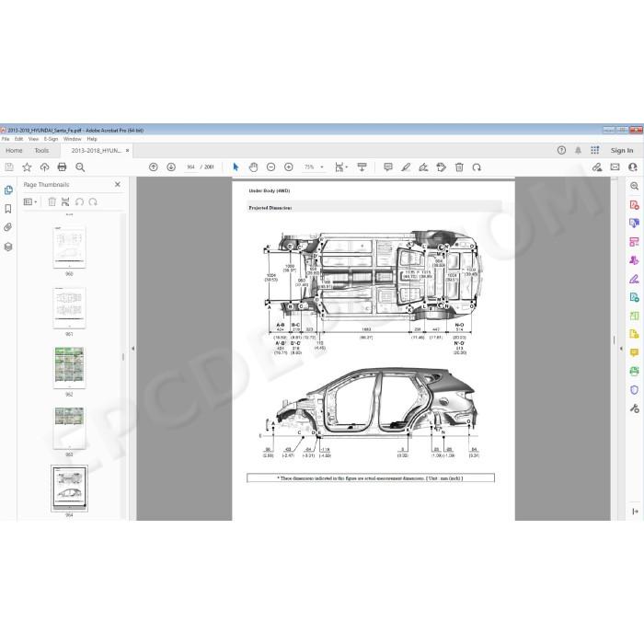
Task: Select the Hand pan tool
Action: tap(253, 167)
